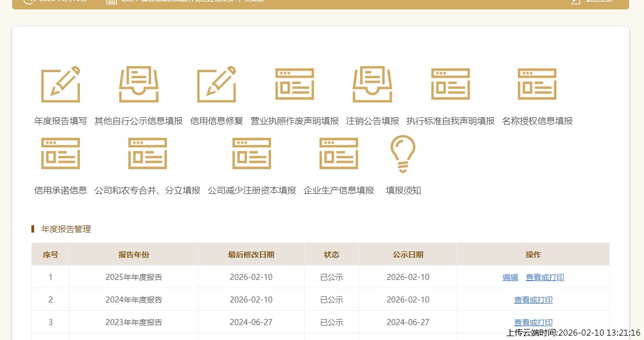View or print the 2023年年度报告
The width and height of the screenshot is (644, 340).
point(533,322)
